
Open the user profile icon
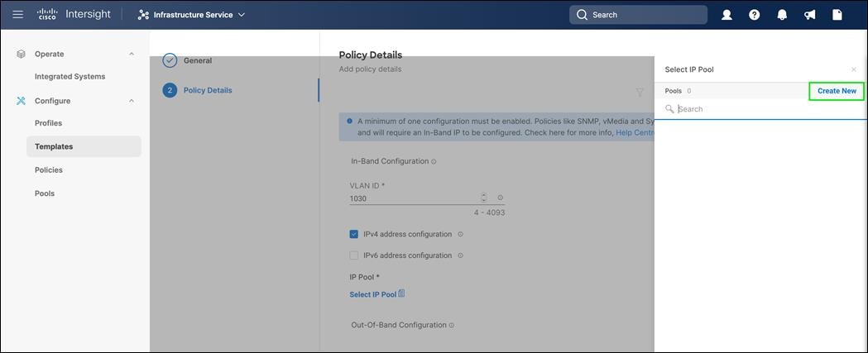(727, 15)
